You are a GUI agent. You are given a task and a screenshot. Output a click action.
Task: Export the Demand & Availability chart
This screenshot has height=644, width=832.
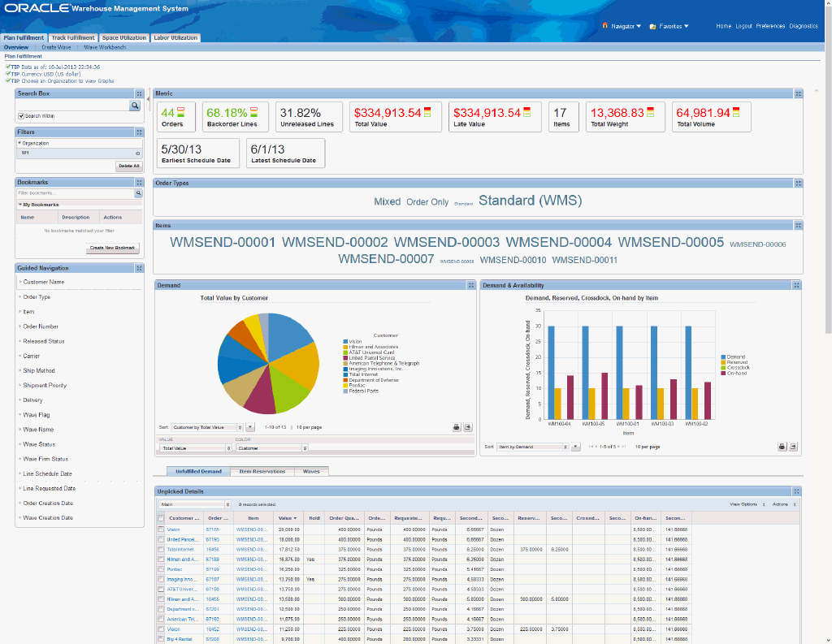click(793, 447)
